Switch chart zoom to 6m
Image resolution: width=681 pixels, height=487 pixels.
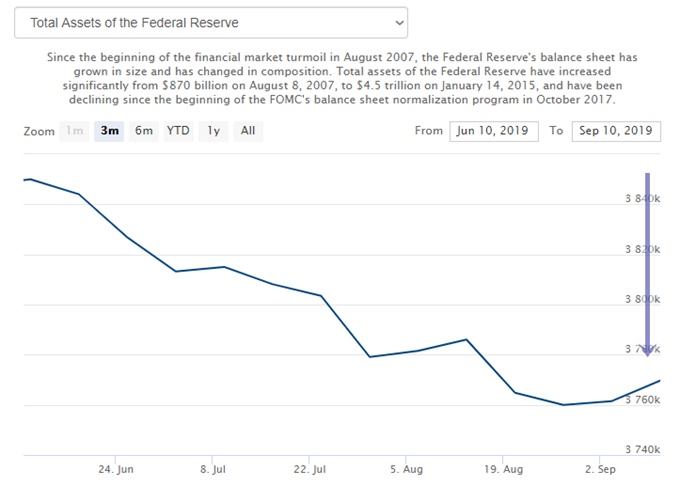(144, 131)
